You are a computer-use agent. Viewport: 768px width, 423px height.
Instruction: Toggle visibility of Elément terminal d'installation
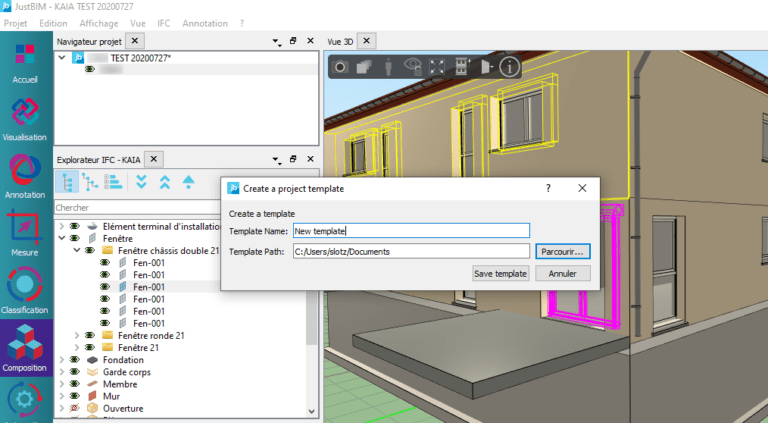pos(74,226)
